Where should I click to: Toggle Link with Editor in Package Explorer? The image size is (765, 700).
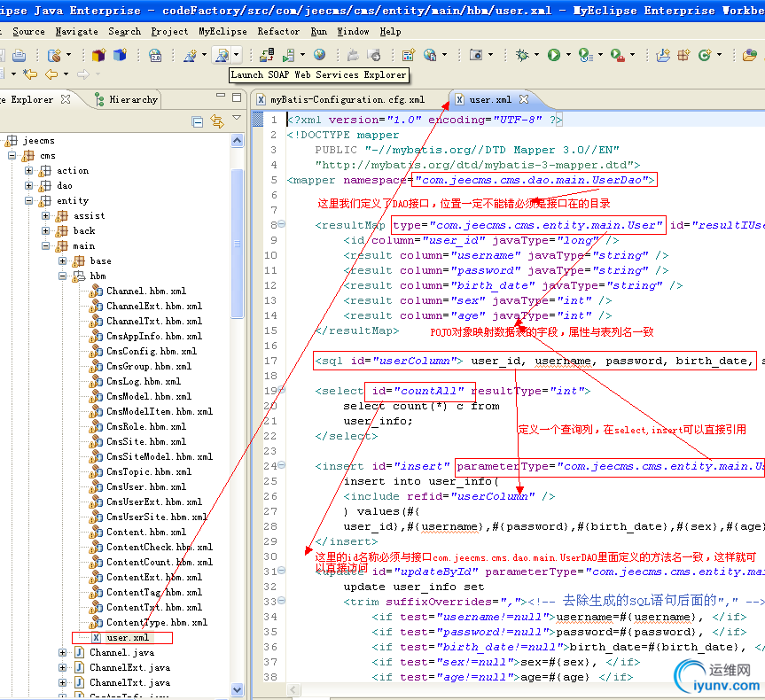[x=217, y=121]
